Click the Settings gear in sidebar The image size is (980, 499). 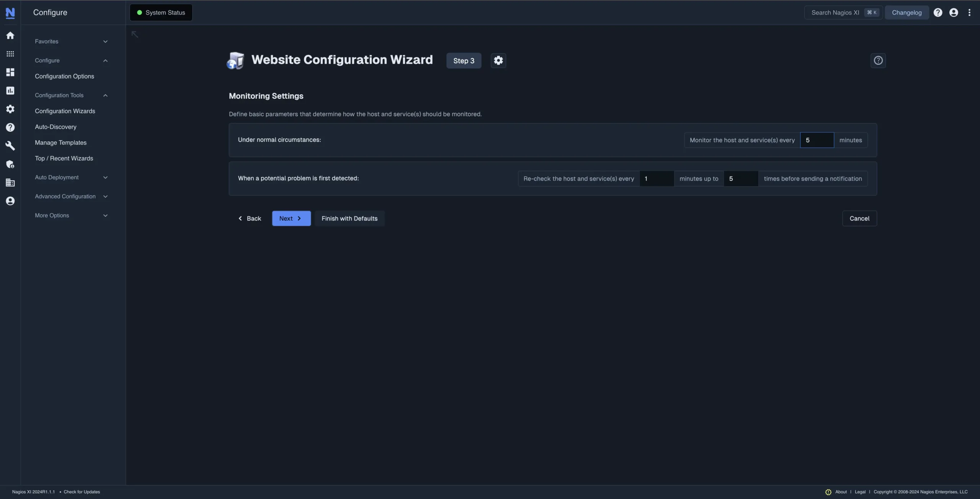coord(10,109)
